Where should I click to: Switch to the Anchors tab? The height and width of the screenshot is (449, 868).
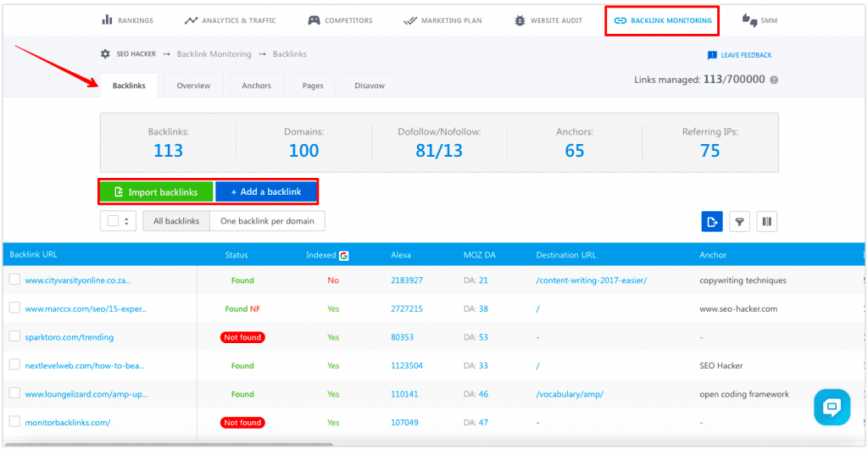point(256,86)
